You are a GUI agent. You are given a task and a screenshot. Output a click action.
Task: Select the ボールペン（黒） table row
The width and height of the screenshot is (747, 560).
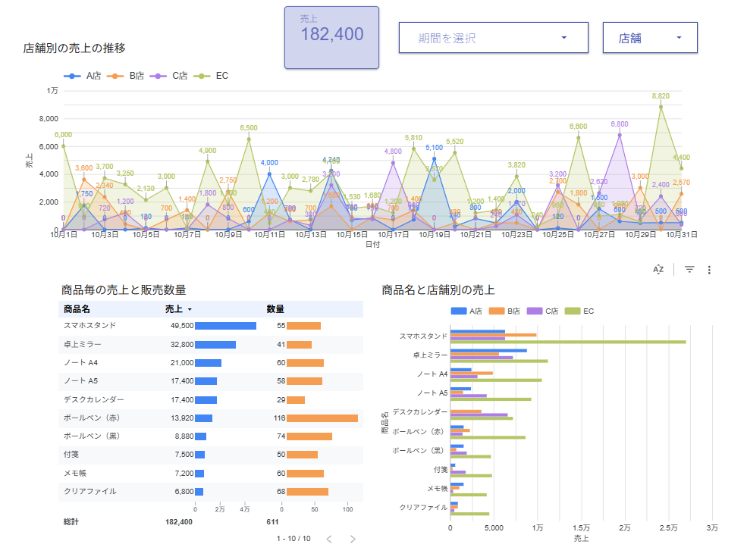[211, 436]
